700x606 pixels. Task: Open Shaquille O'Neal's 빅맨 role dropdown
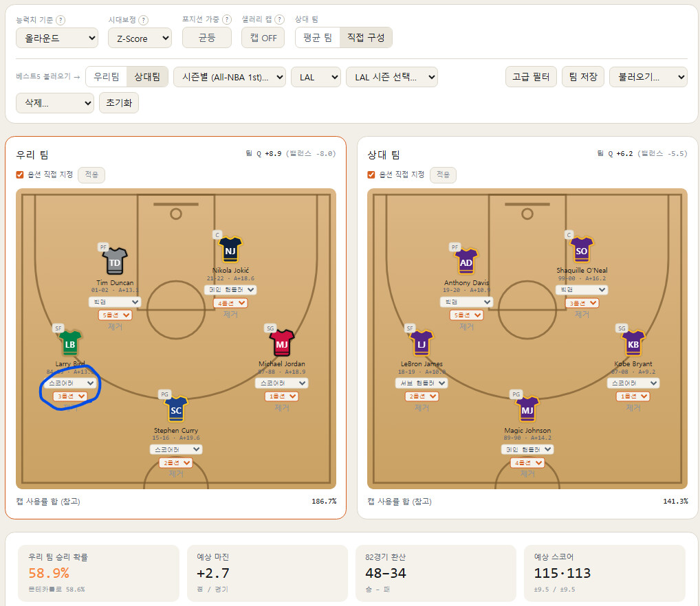tap(581, 290)
